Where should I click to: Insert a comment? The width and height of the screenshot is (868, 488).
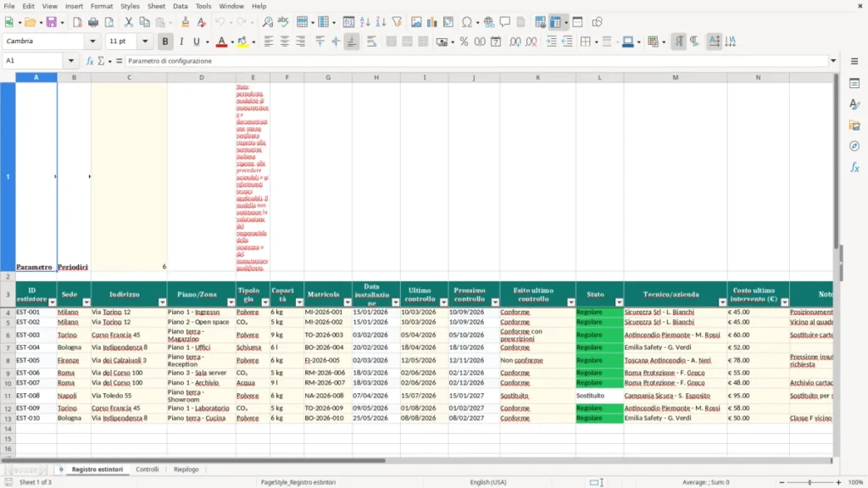coord(505,22)
